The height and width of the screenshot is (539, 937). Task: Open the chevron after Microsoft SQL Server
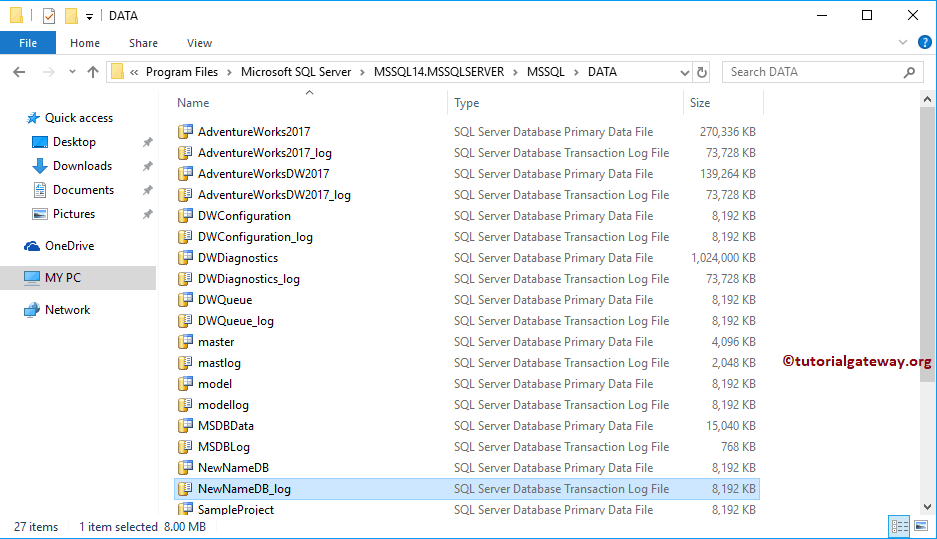(362, 72)
